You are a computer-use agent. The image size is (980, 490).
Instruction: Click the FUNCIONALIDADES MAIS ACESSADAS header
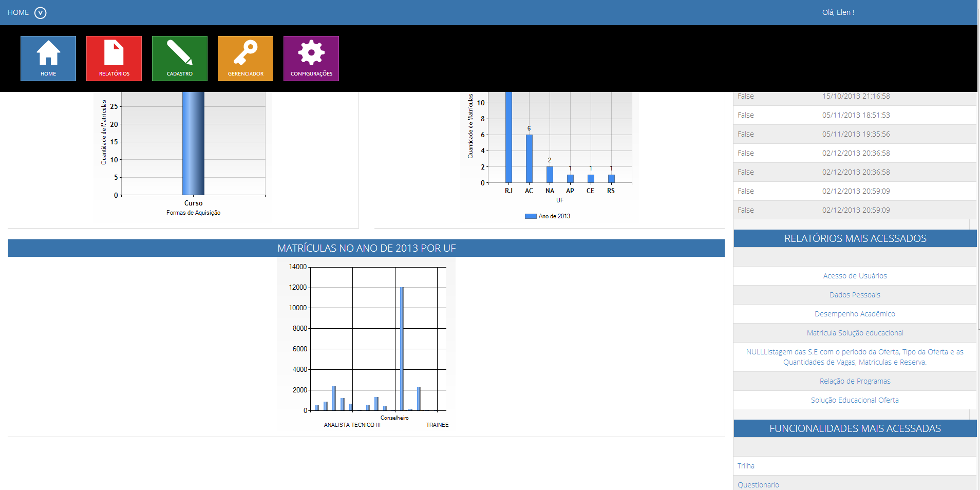(855, 428)
